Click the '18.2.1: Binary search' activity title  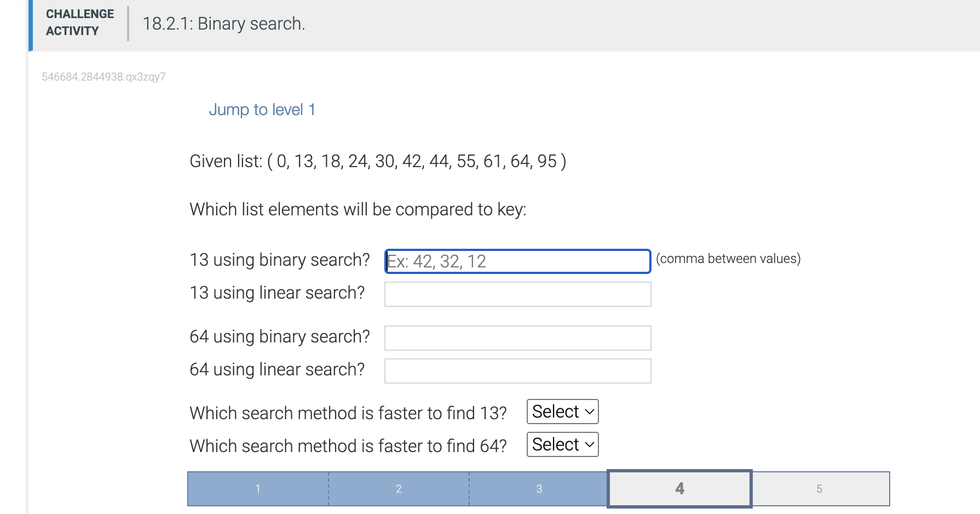[x=223, y=24]
